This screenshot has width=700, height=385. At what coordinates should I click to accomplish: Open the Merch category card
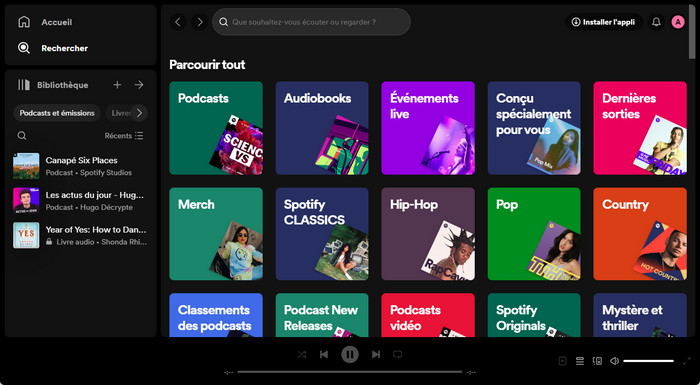(216, 234)
